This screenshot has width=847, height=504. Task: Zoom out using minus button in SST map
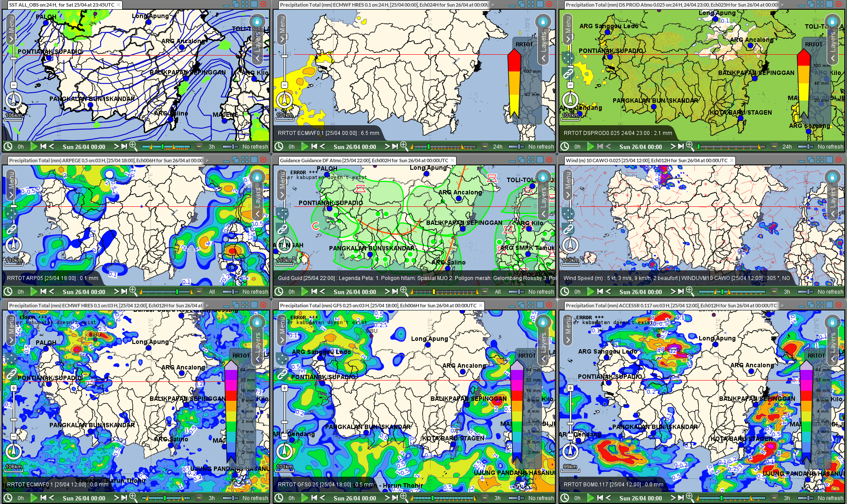click(14, 85)
